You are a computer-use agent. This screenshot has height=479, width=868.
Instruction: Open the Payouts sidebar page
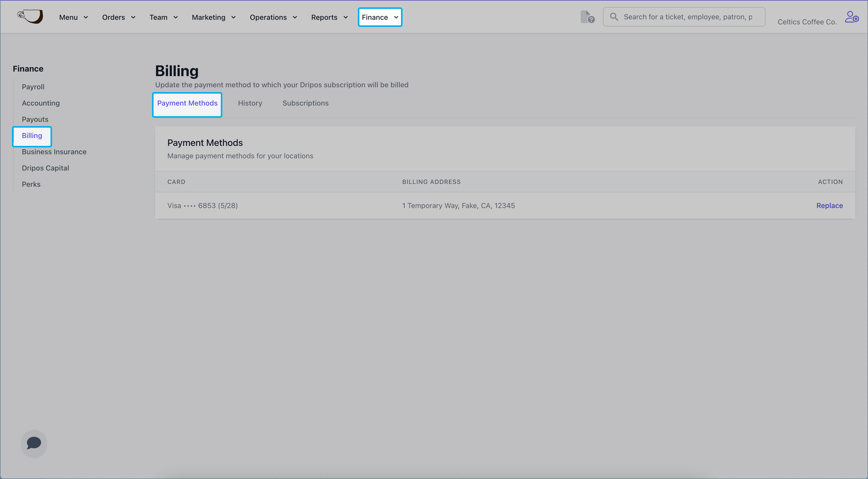pos(35,119)
